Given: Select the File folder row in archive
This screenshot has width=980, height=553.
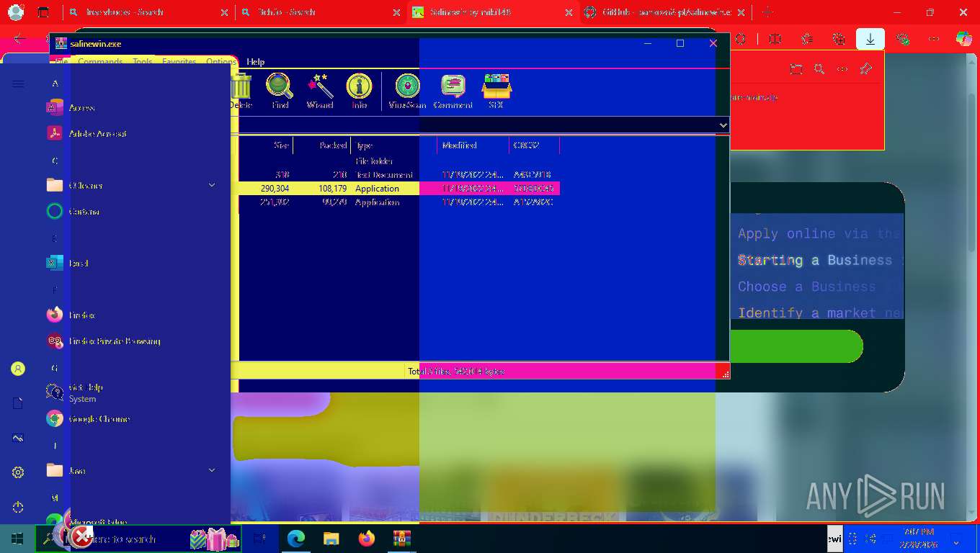Looking at the screenshot, I should (399, 161).
